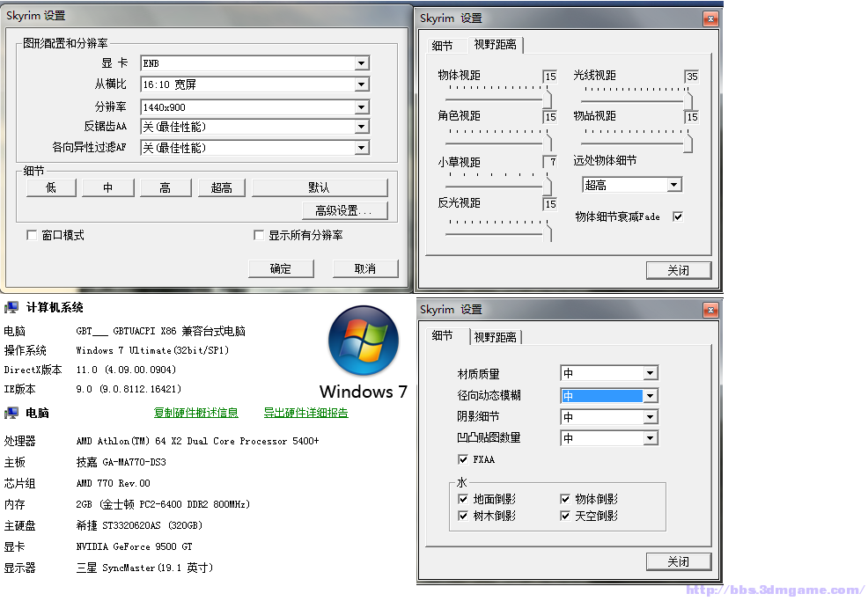
Task: Apply the 低 detail preset button
Action: pos(51,187)
